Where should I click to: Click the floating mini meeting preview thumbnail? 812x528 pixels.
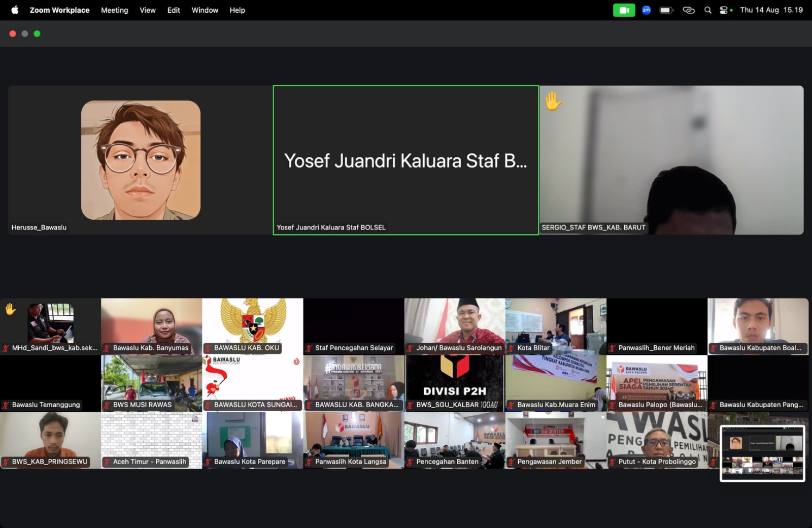point(762,453)
